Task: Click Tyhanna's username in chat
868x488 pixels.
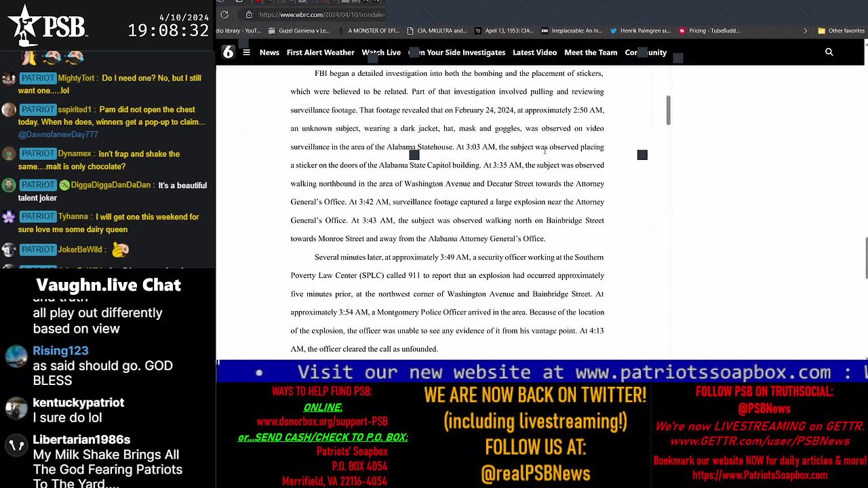Action: click(73, 217)
